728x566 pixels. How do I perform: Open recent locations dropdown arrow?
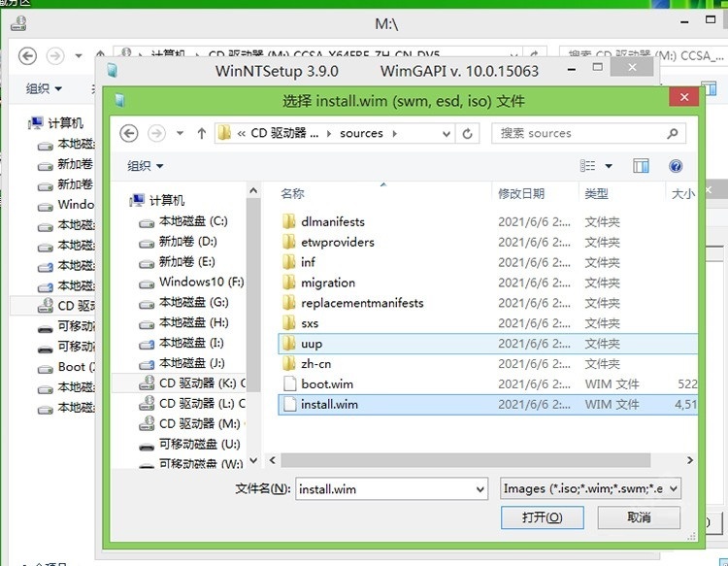[180, 134]
